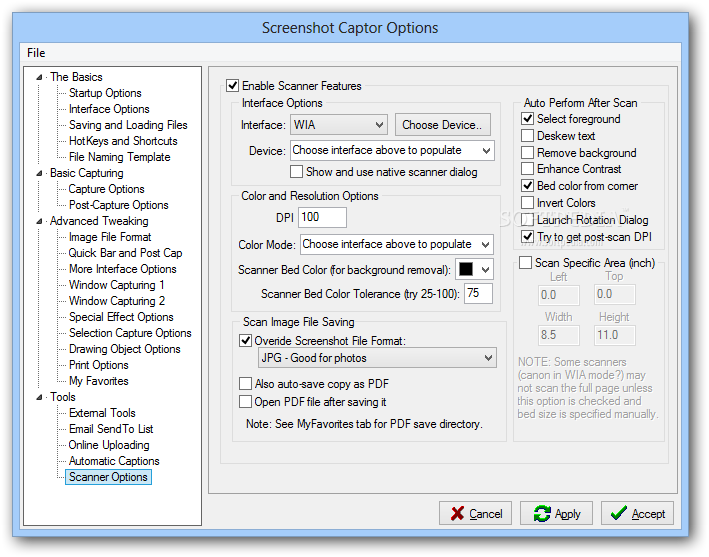Viewport: 709px width, 557px height.
Task: Open Interface Options tree page
Action: 109,109
